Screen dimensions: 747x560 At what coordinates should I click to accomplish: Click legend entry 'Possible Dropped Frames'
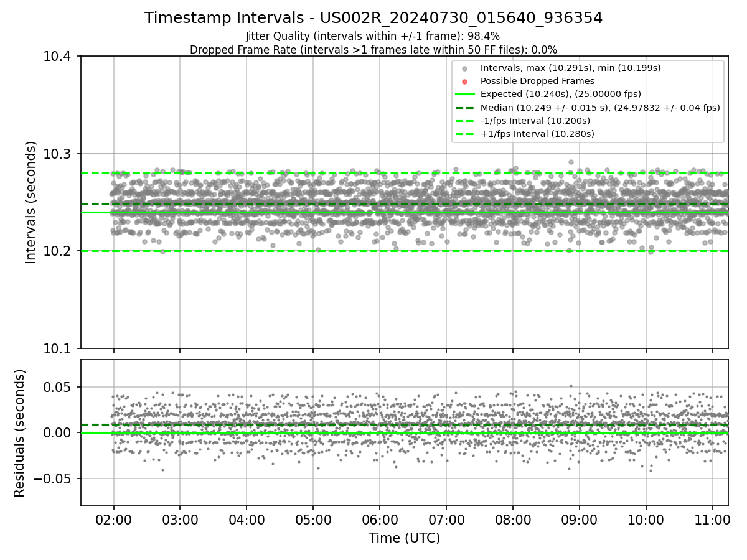537,81
